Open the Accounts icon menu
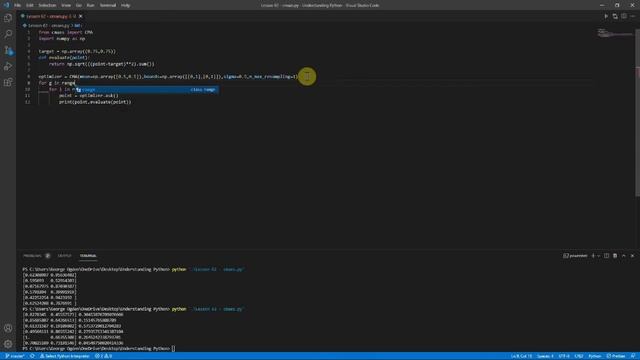The image size is (640, 360). click(x=8, y=328)
